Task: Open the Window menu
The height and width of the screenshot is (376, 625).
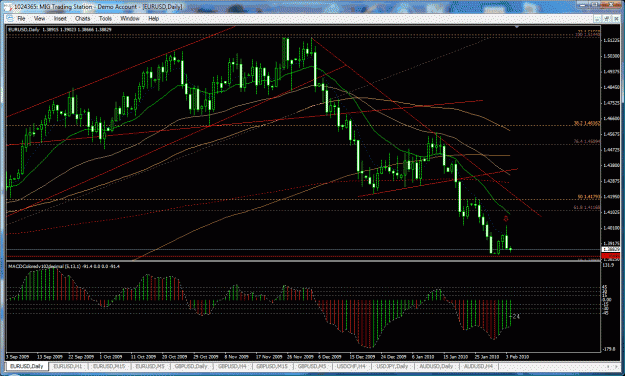Action: (x=130, y=18)
